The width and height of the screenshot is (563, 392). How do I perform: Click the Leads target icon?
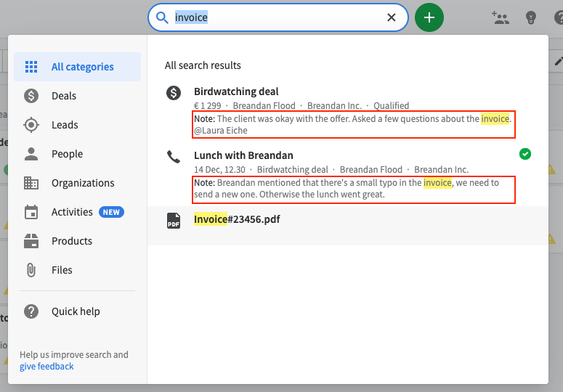click(31, 125)
